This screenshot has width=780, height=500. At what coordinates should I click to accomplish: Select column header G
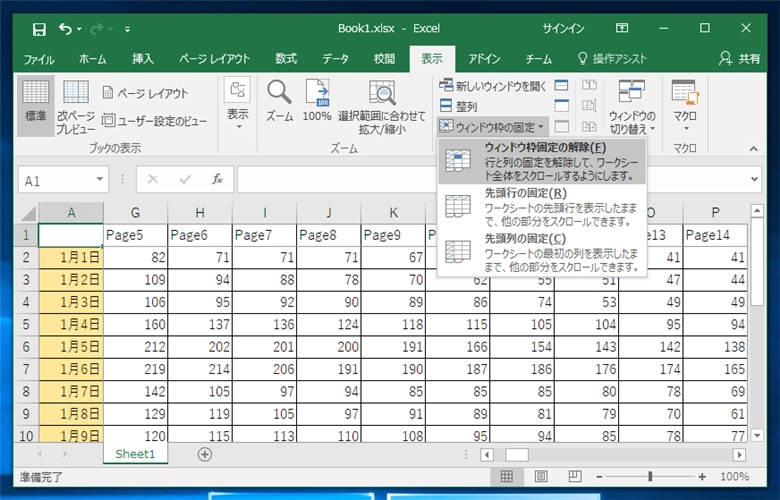pyautogui.click(x=135, y=213)
